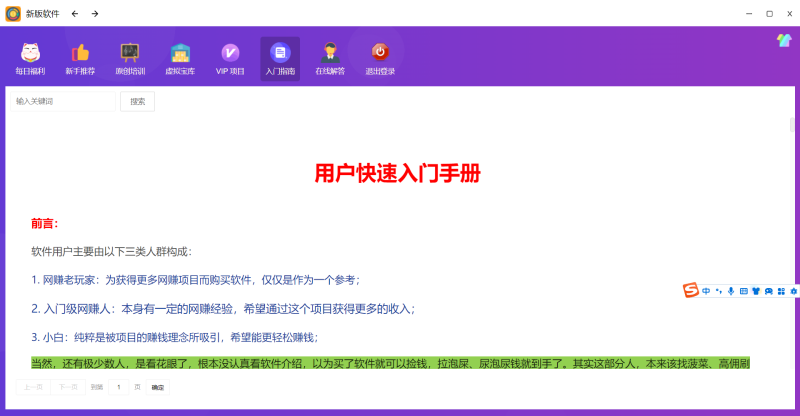
Task: Go forward with the right arrow
Action: 95,14
